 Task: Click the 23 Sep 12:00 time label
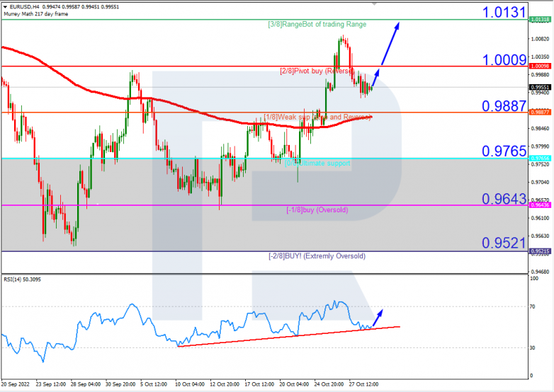50,384
